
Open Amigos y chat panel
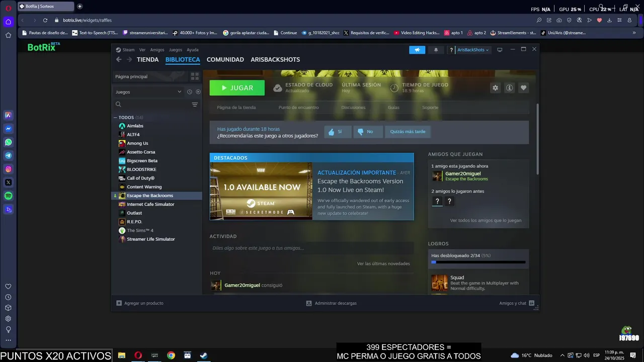point(517,303)
